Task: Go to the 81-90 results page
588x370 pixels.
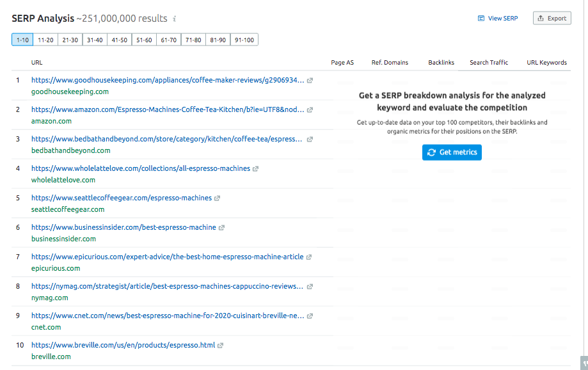Action: (x=218, y=40)
